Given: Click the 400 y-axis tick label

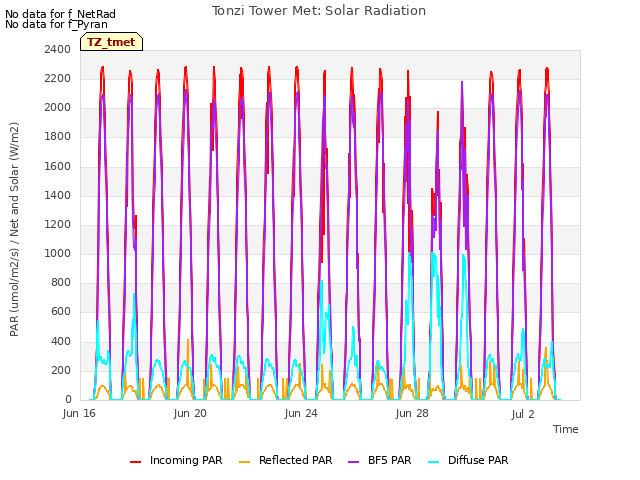Looking at the screenshot, I should pyautogui.click(x=61, y=341).
